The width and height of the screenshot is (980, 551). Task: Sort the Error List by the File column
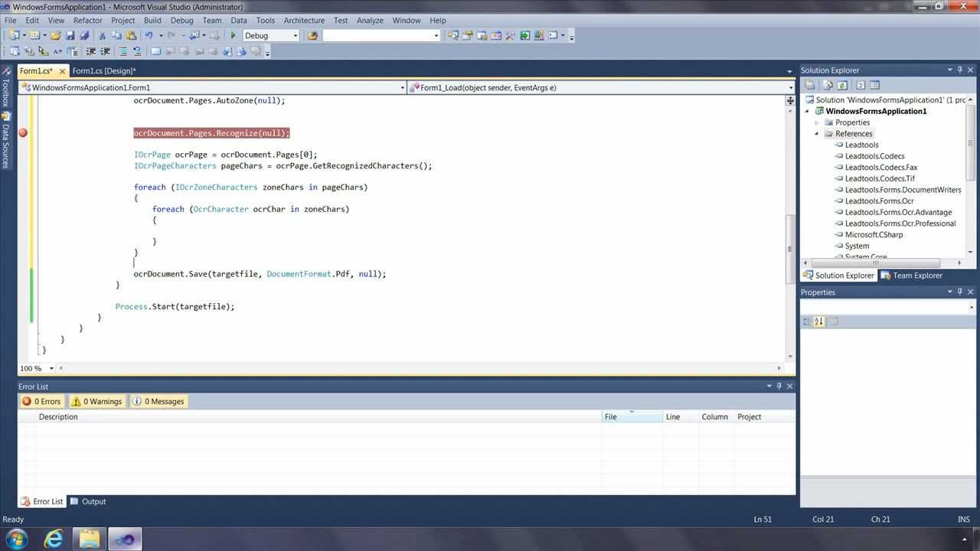(632, 417)
